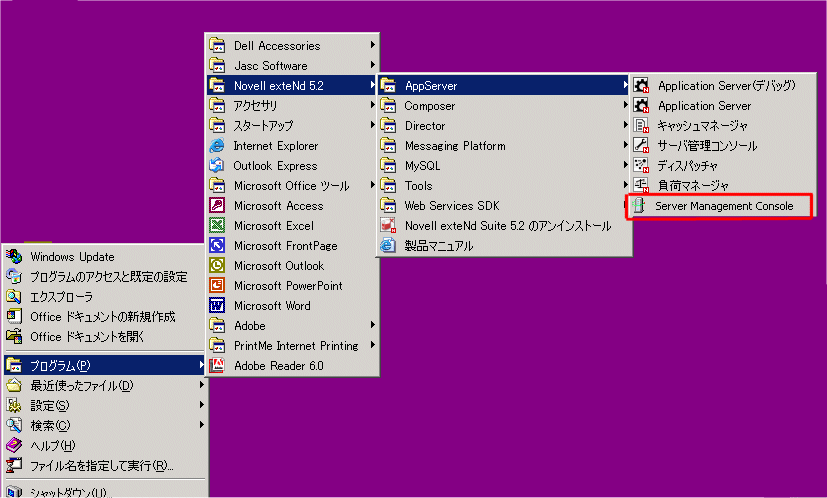Click the 負荷マネージャ icon
Screen dimensions: 827x498
641,185
